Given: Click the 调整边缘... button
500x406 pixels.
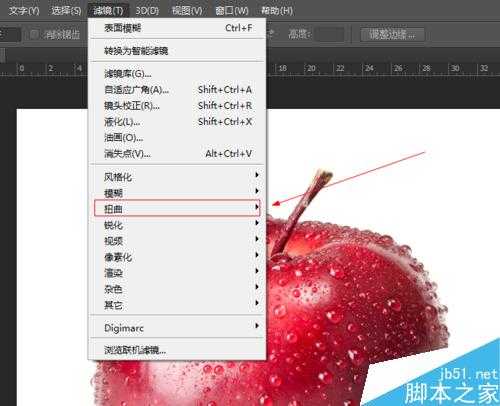Looking at the screenshot, I should [392, 34].
